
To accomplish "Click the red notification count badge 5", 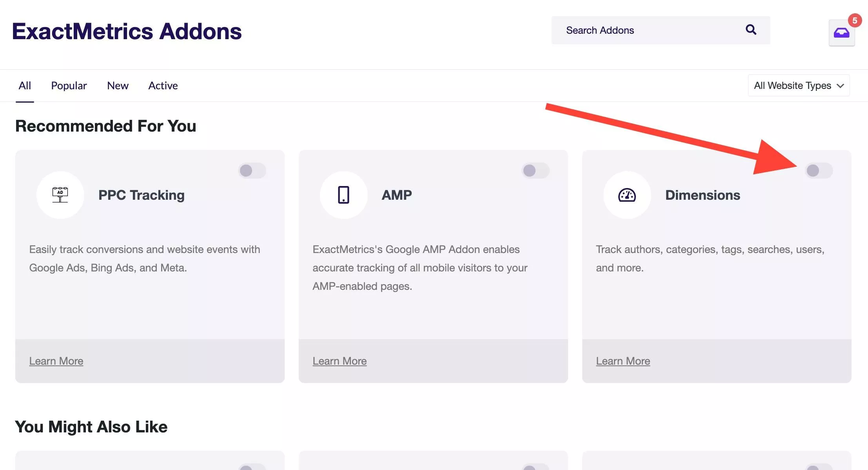I will 855,20.
